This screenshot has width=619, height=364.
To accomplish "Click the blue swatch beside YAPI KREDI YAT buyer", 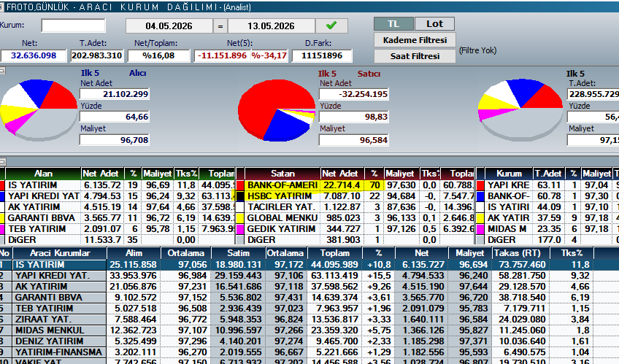I will tap(2, 196).
